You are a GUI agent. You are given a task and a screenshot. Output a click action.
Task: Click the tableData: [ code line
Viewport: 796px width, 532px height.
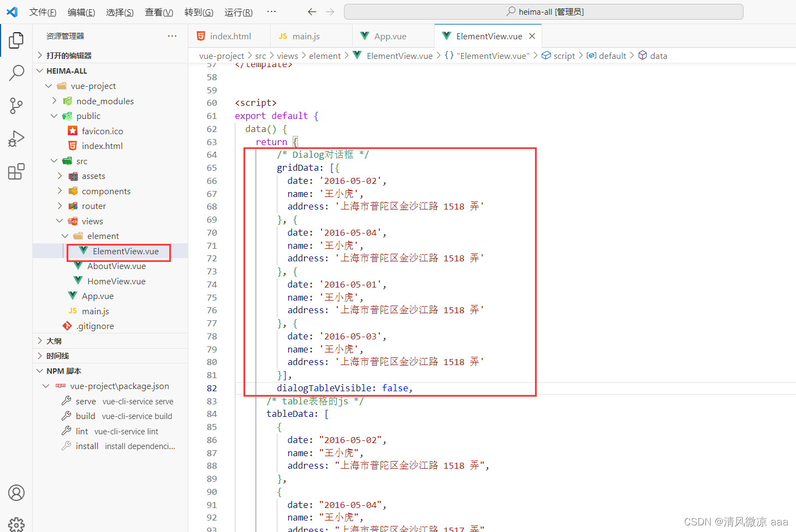point(298,414)
